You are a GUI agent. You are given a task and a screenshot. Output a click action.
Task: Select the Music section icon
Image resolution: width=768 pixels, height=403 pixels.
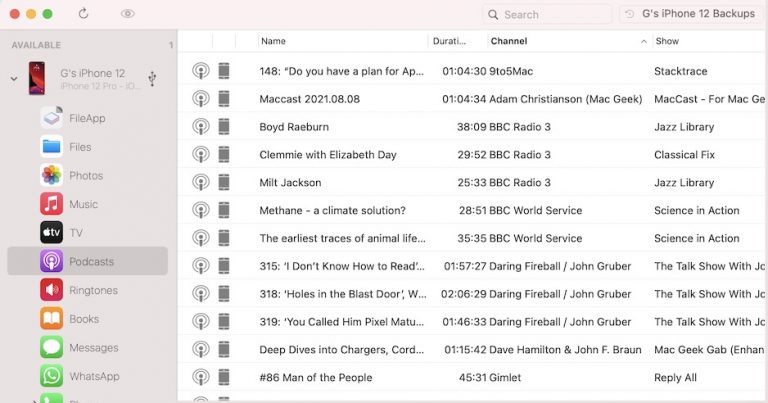[52, 204]
